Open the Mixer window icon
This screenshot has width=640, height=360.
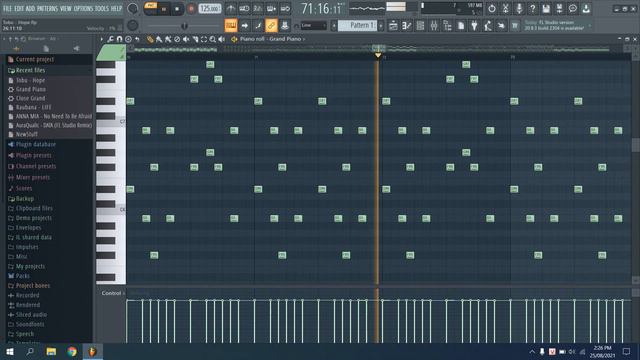pyautogui.click(x=433, y=26)
